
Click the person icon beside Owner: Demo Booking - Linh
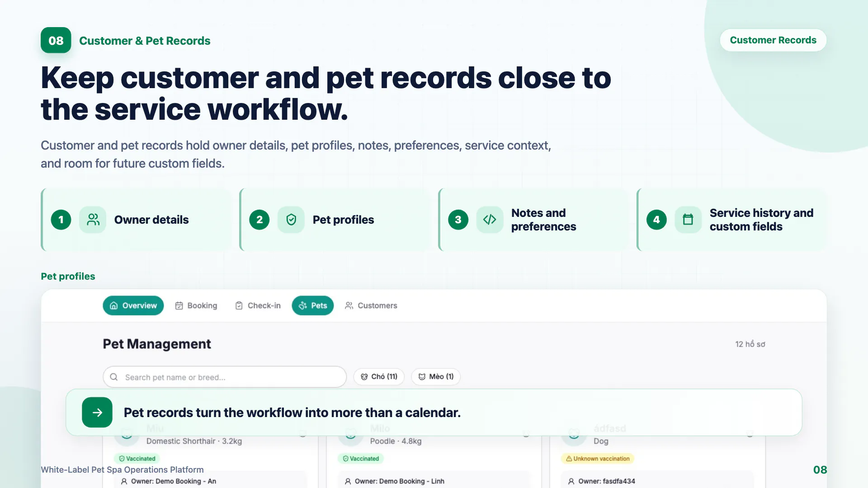tap(348, 481)
